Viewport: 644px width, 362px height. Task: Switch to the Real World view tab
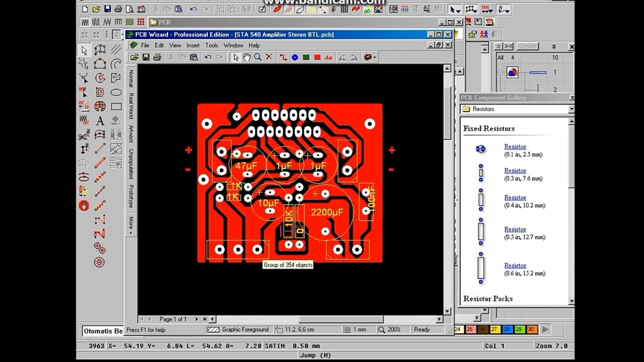pos(131,106)
